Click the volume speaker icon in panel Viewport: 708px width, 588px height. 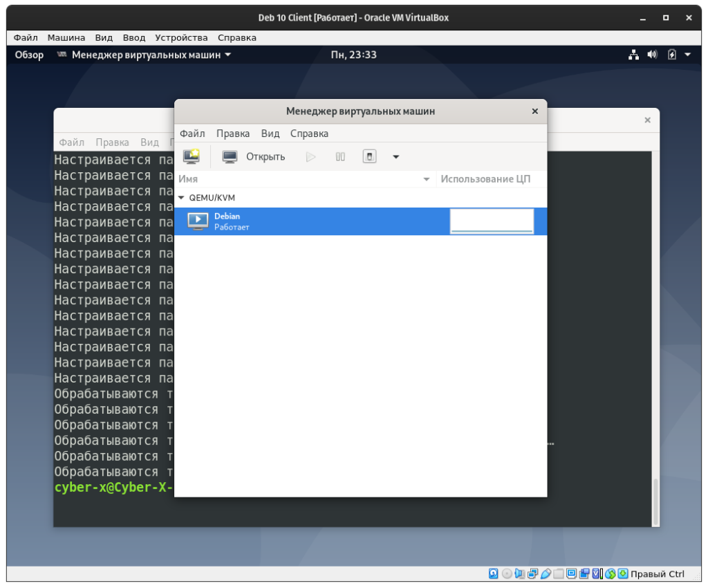tap(652, 55)
